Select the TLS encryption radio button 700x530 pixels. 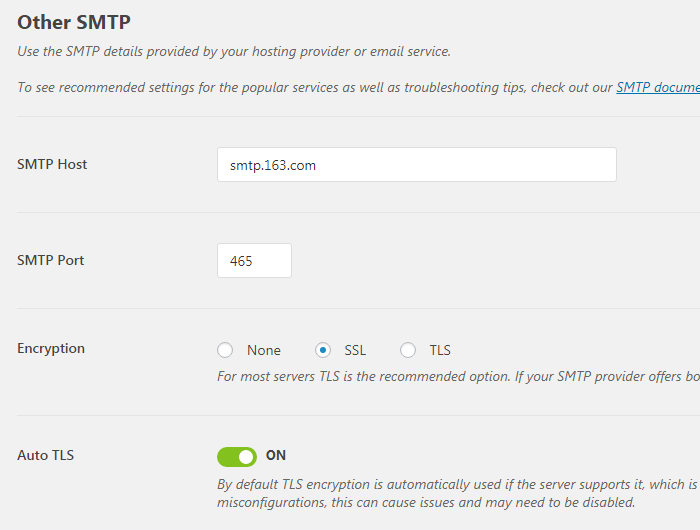pos(408,350)
